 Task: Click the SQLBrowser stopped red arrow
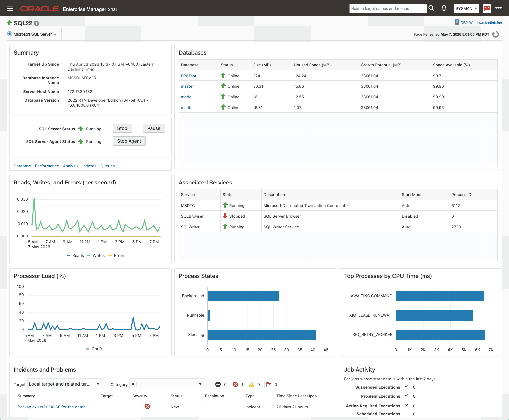225,216
